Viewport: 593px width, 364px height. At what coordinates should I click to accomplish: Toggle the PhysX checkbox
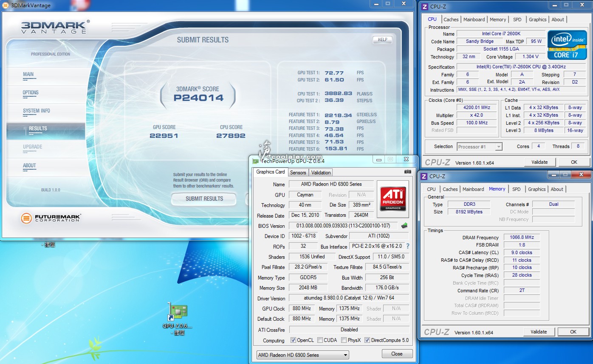pos(343,340)
